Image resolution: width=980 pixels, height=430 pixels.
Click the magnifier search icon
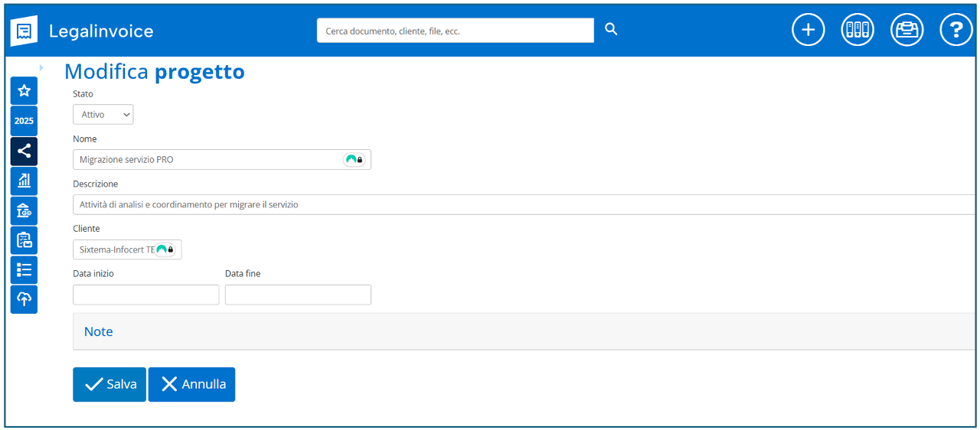click(x=610, y=30)
